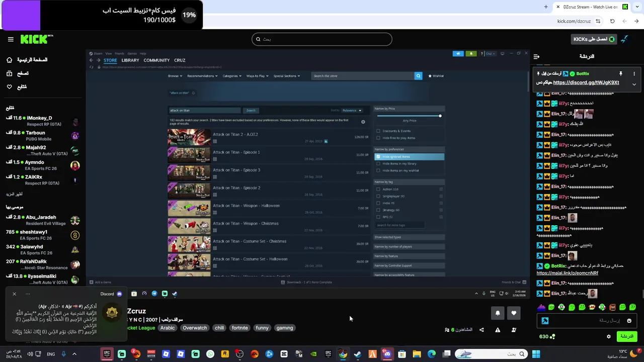Click the green chat send button
Screen dimensions: 644x362
(x=626, y=336)
